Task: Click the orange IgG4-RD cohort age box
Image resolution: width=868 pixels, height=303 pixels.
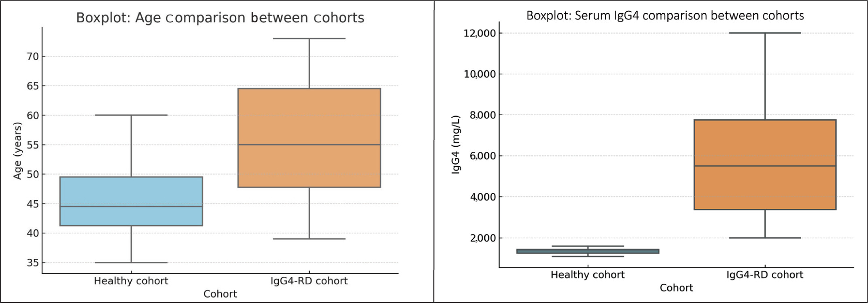Action: [309, 121]
